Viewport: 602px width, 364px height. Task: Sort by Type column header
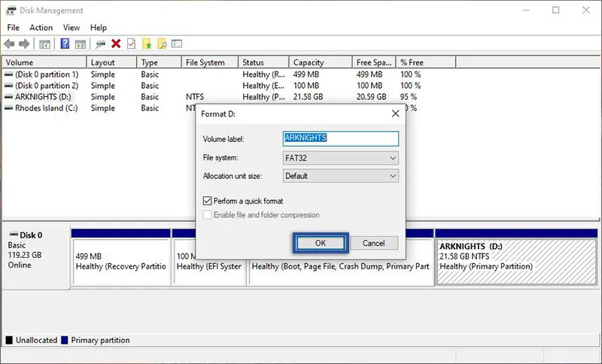pos(159,62)
